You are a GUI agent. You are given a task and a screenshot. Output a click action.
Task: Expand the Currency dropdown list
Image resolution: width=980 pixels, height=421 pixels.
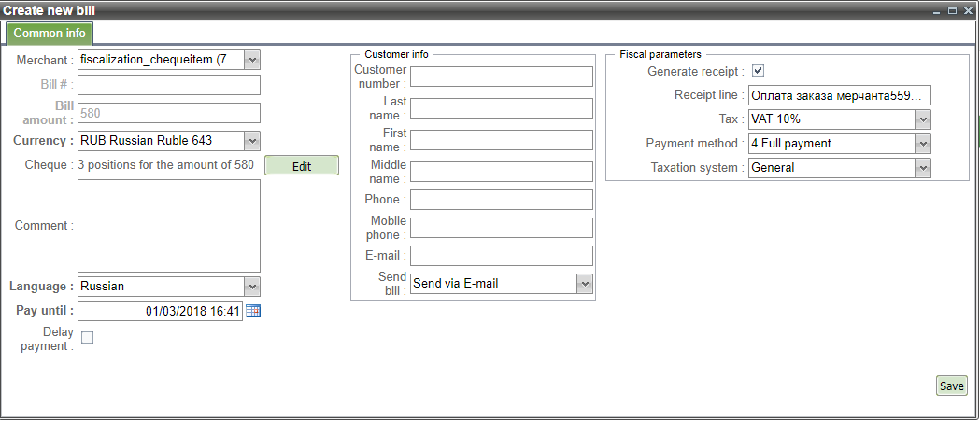pyautogui.click(x=252, y=141)
